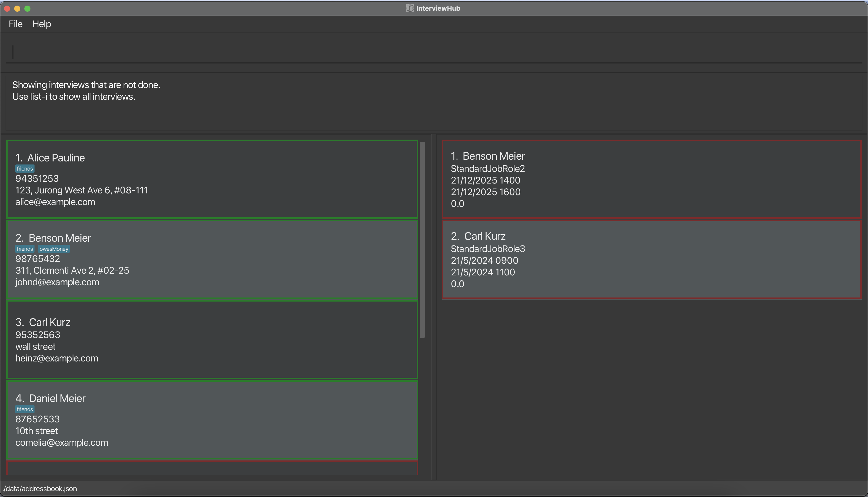Click email johnd@example.com
This screenshot has width=868, height=497.
point(57,282)
